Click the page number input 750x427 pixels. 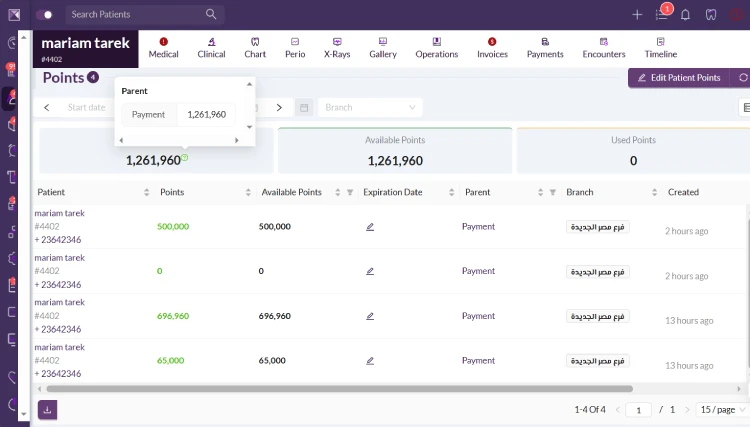tap(638, 410)
